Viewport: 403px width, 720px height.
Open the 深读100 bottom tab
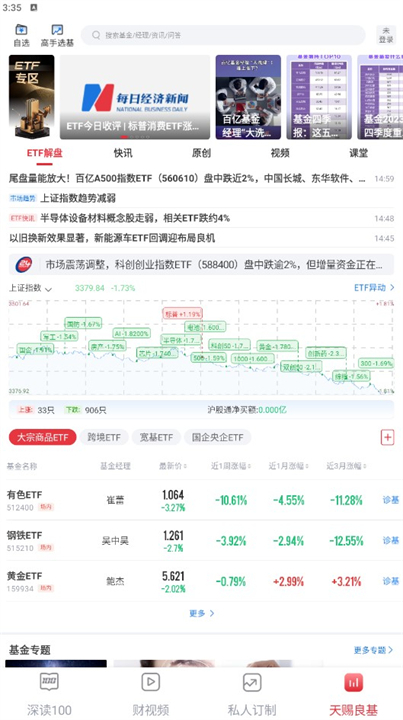[x=49, y=694]
